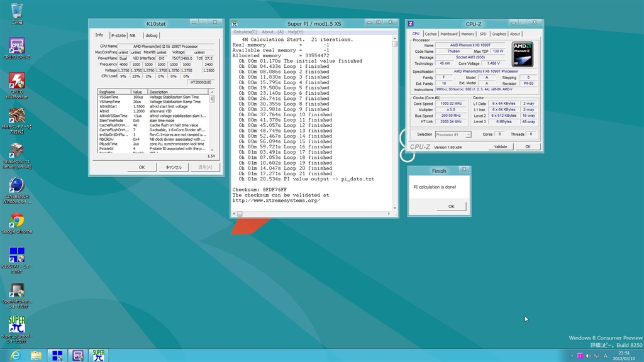Click the キャンセル button in K10stat
Image resolution: width=644 pixels, height=362 pixels.
point(173,167)
